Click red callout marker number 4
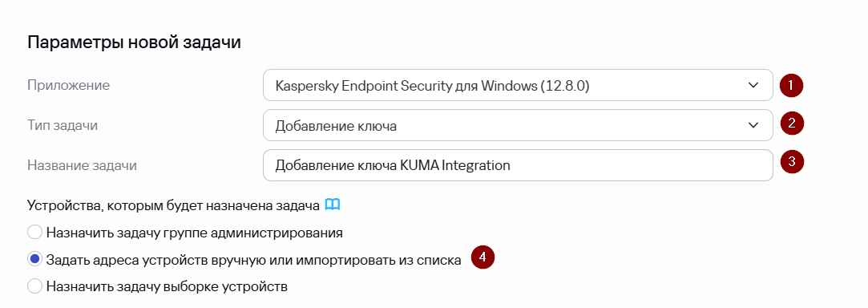This screenshot has width=868, height=308. point(482,257)
